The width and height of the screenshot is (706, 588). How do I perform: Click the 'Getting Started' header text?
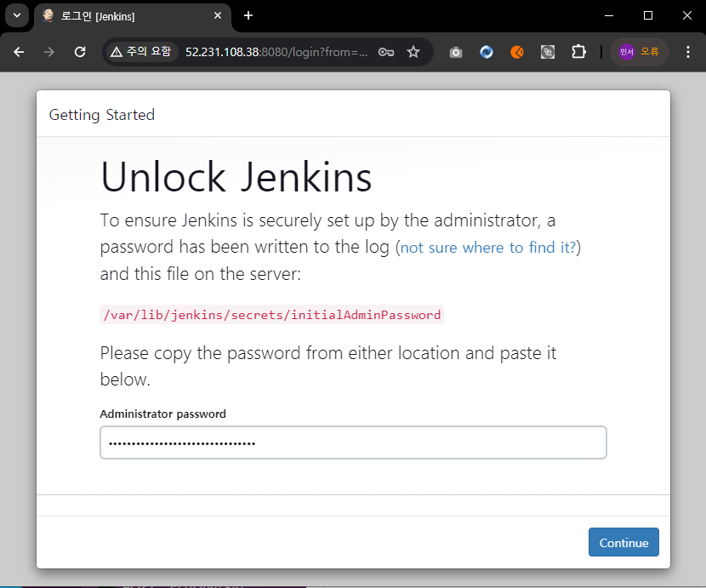102,114
